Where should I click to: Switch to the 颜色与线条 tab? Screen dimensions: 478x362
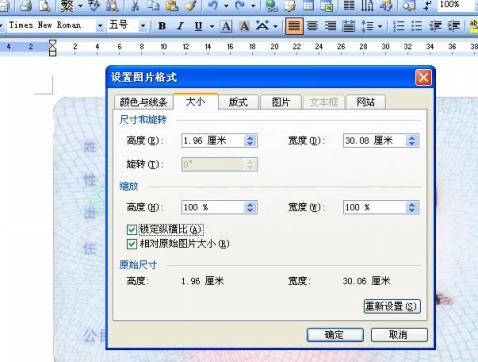click(143, 102)
